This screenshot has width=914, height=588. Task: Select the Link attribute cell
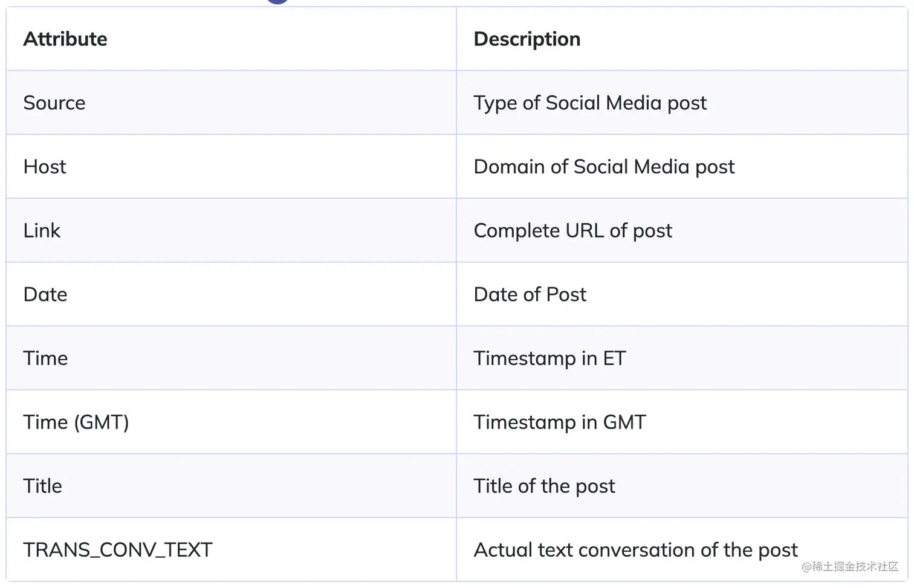pyautogui.click(x=42, y=231)
